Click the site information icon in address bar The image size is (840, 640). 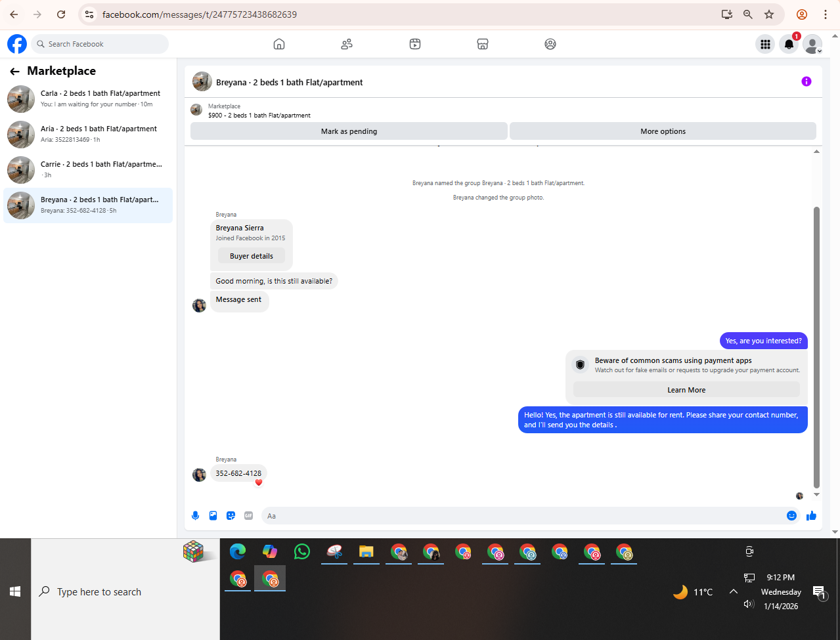point(89,14)
